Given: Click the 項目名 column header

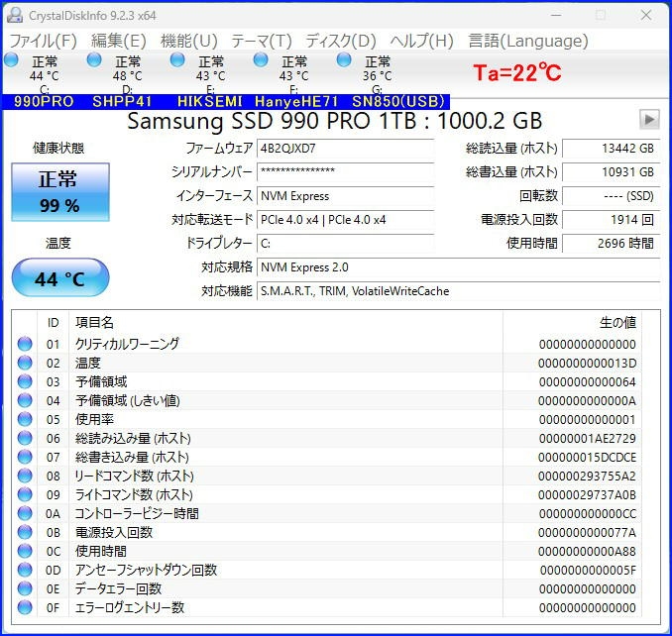Looking at the screenshot, I should [285, 323].
